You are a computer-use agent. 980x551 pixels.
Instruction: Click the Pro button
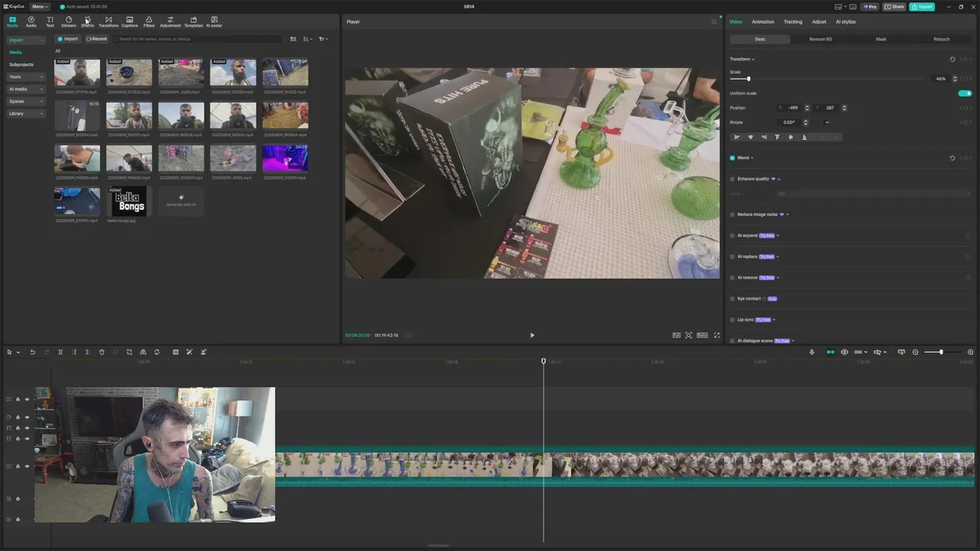pyautogui.click(x=870, y=7)
